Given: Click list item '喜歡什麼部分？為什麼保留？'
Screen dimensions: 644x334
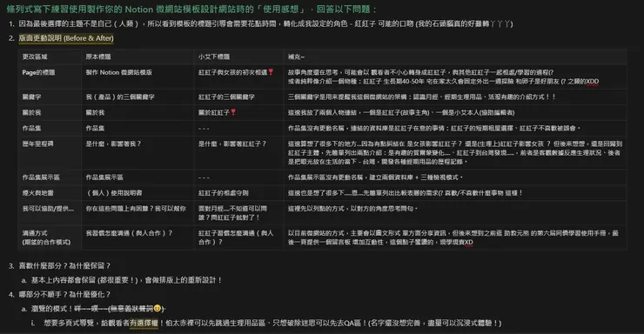Looking at the screenshot, I should (65, 266).
